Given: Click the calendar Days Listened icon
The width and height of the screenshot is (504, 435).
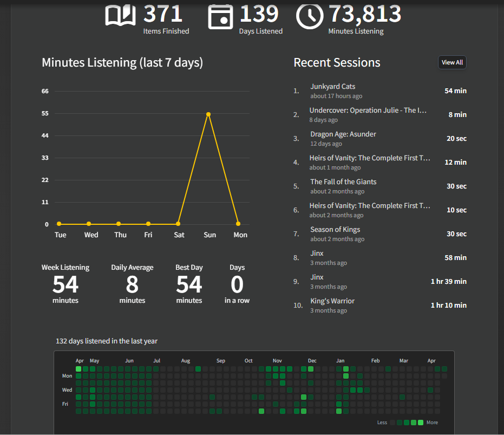Looking at the screenshot, I should click(220, 16).
